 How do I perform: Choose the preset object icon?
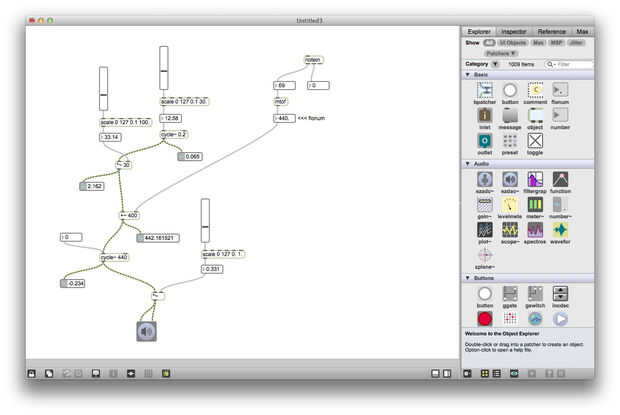tap(510, 141)
